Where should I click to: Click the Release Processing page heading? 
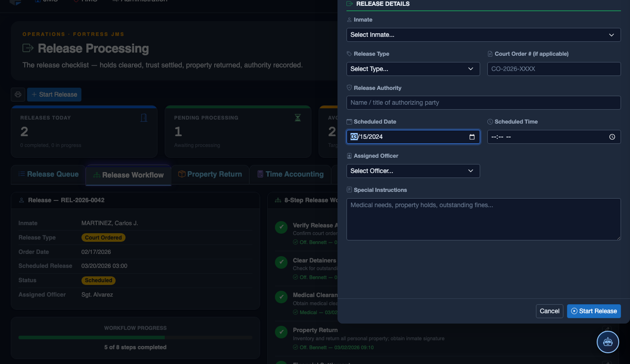(94, 49)
